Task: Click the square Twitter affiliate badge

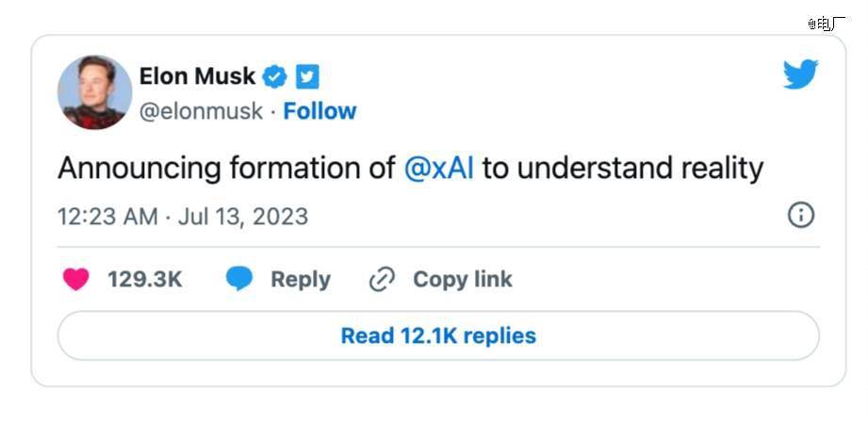Action: point(307,76)
